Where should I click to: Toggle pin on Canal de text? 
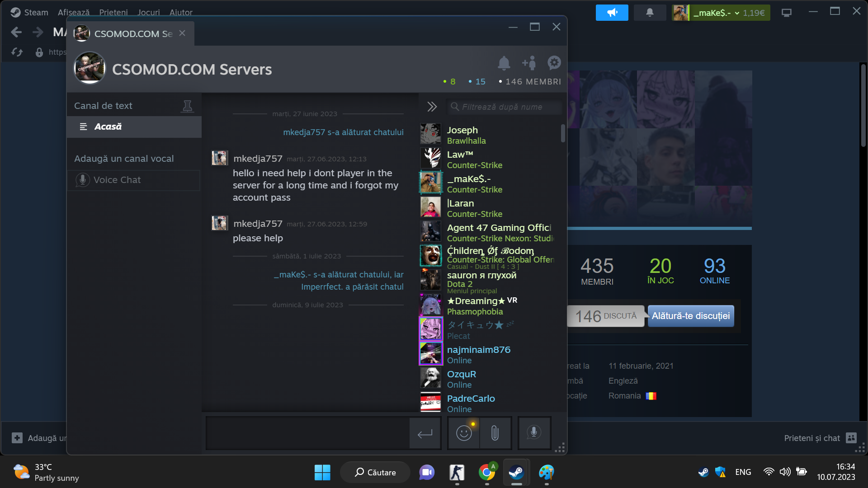coord(187,106)
